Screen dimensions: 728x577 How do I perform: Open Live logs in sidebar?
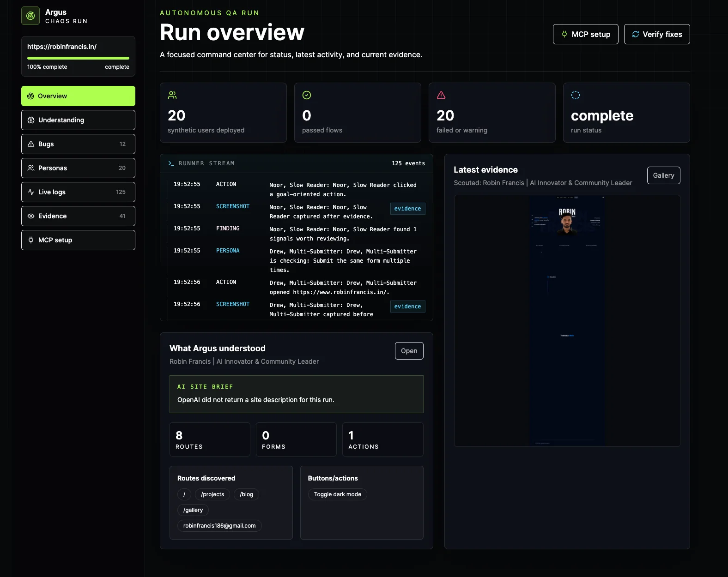78,192
